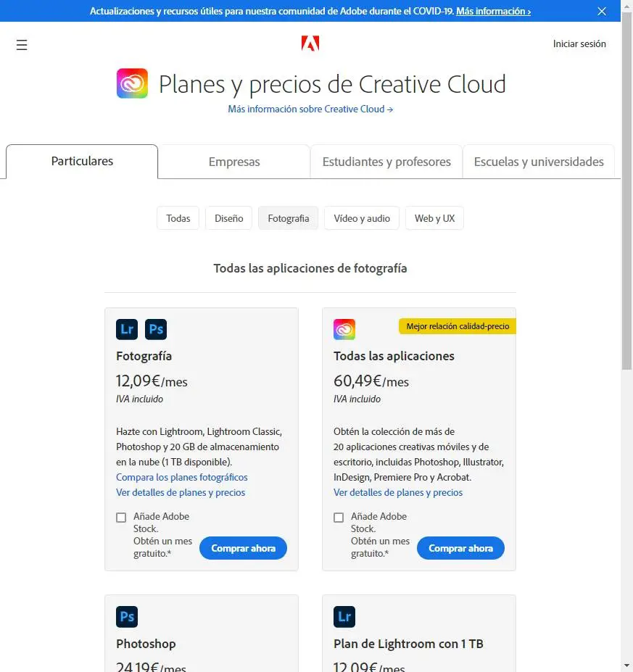Click Comprar ahora for Fotografía plan
Viewport: 633px width, 672px height.
[x=243, y=548]
